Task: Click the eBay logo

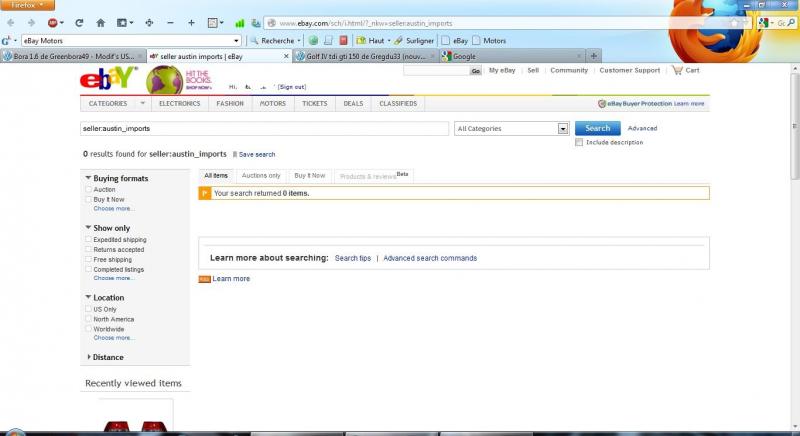Action: coord(108,78)
